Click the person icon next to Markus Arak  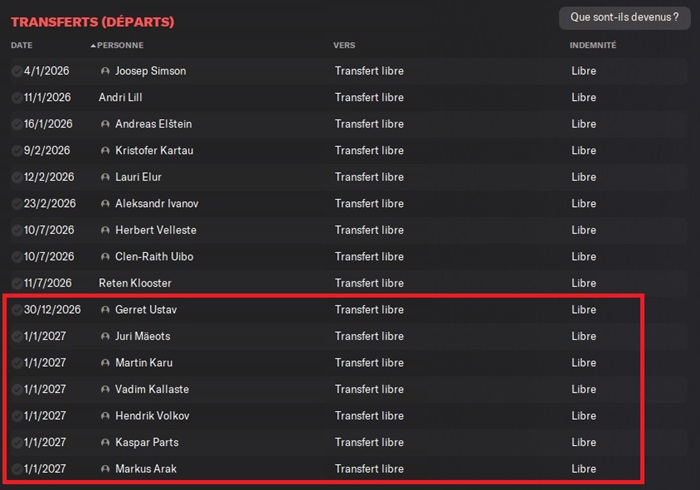coord(105,469)
